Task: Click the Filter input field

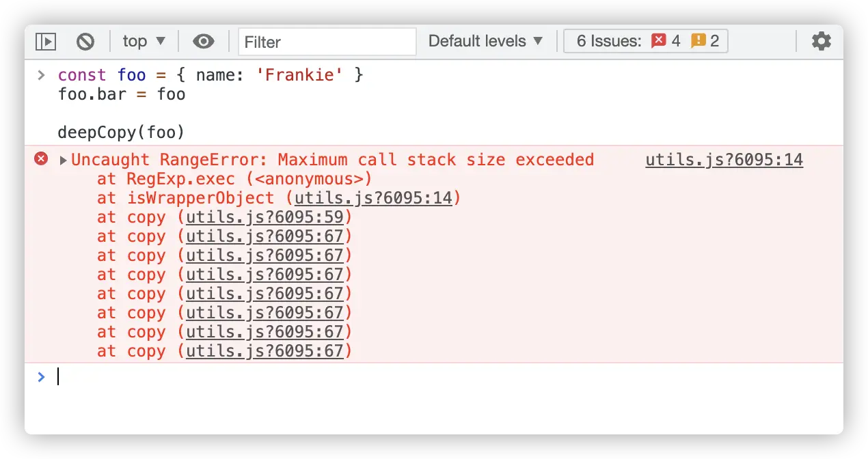Action: click(327, 42)
